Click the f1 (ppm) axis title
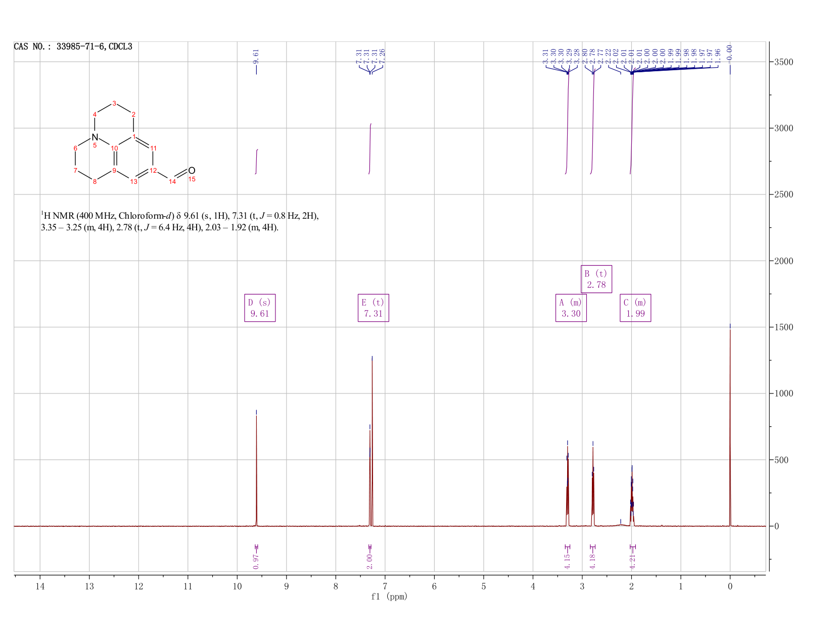The width and height of the screenshot is (834, 644). tap(389, 597)
